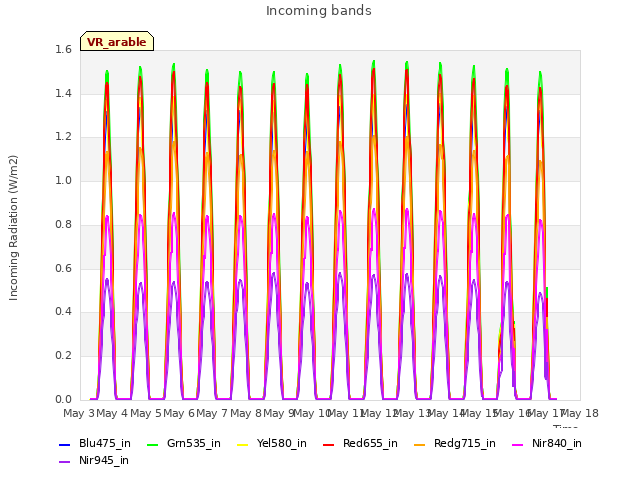Click the May 3 x-axis label

click(x=79, y=414)
